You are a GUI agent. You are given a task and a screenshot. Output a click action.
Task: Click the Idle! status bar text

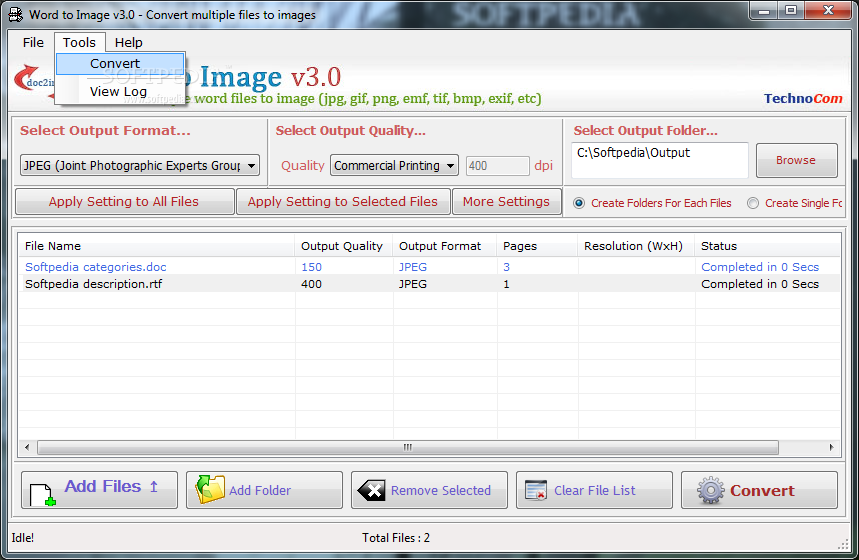click(22, 538)
